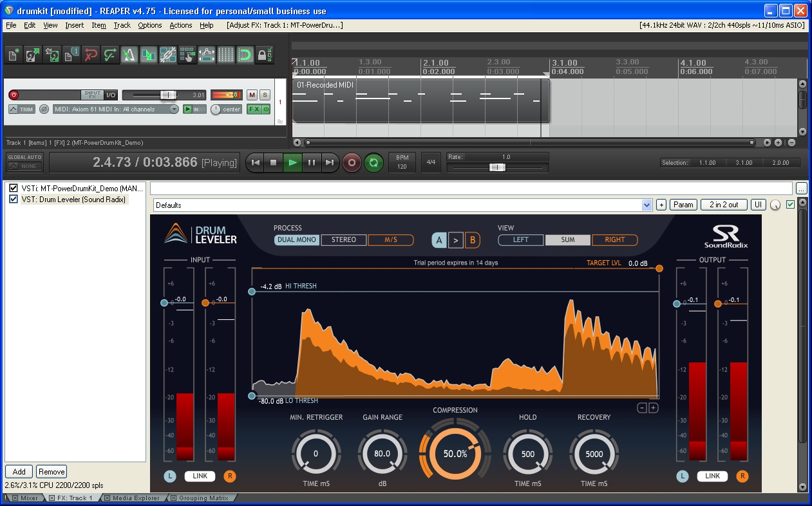Click the toolbar padlock locking icon
The height and width of the screenshot is (506, 812).
[263, 55]
